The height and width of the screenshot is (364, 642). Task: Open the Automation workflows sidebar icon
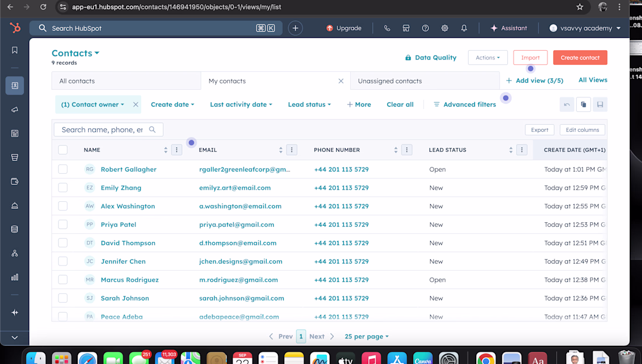pos(15,253)
